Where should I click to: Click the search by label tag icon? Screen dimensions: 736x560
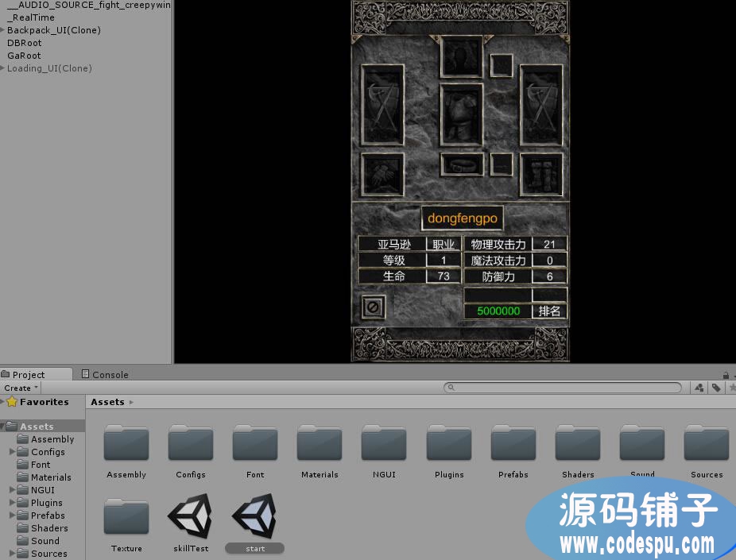(716, 388)
